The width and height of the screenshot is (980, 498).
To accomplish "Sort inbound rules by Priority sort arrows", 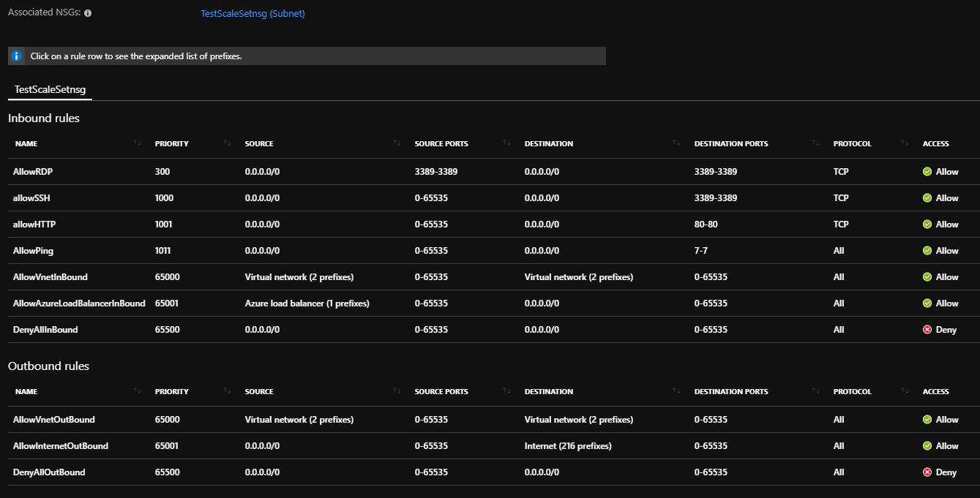I will tap(227, 143).
